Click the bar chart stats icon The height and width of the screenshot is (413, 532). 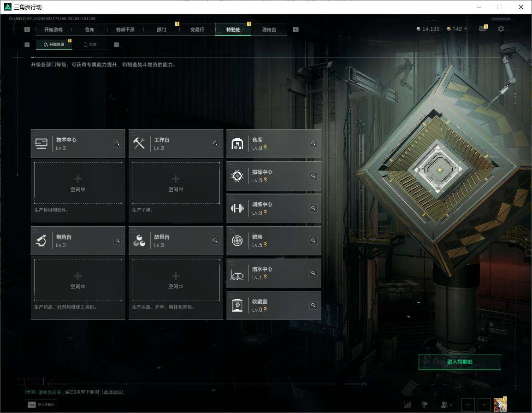pos(407,405)
